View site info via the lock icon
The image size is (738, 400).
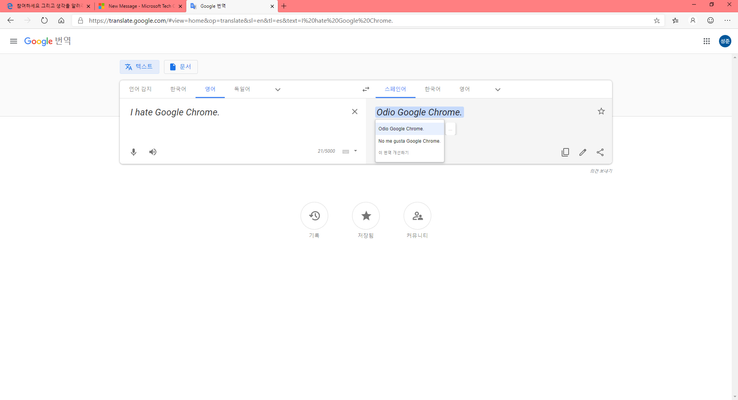tap(80, 21)
